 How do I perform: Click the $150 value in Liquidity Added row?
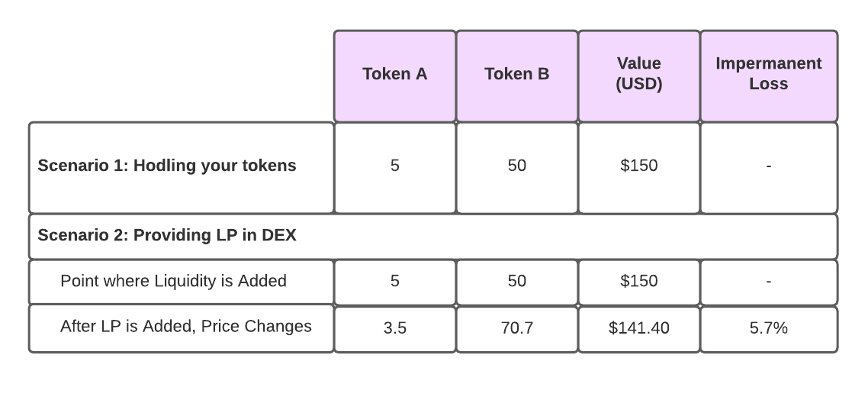point(639,282)
